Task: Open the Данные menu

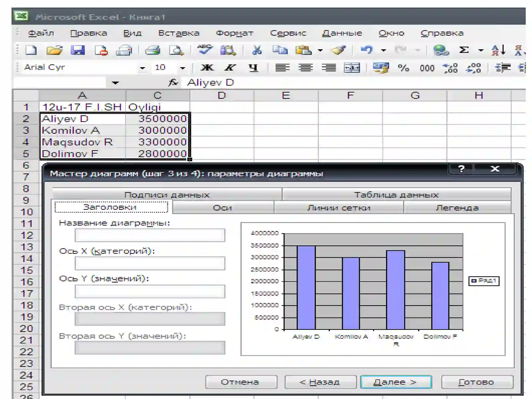Action: 342,33
